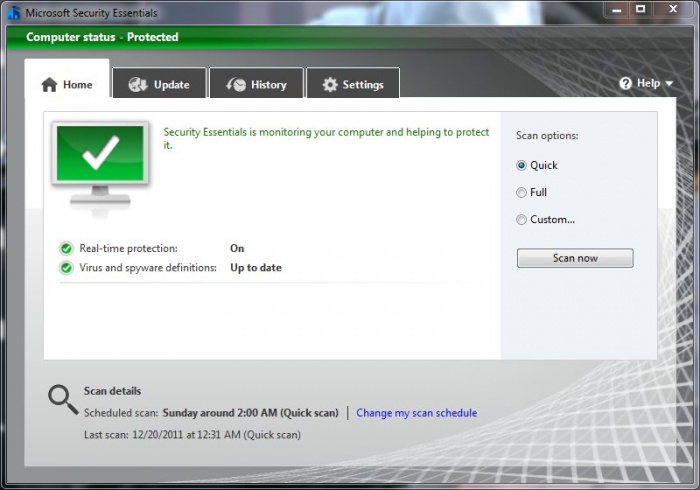Open the Home tab

pos(67,79)
